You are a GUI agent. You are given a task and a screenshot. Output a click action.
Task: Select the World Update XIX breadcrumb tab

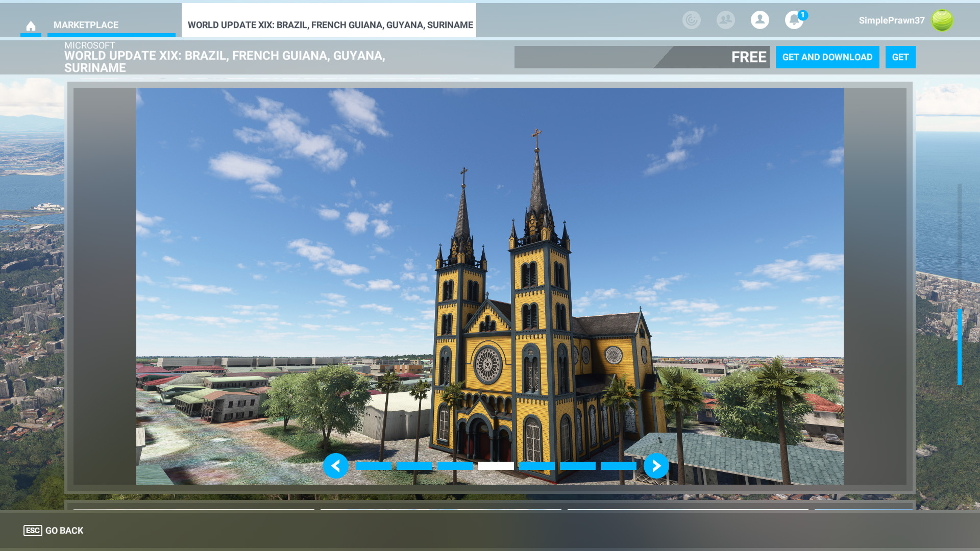pyautogui.click(x=329, y=20)
